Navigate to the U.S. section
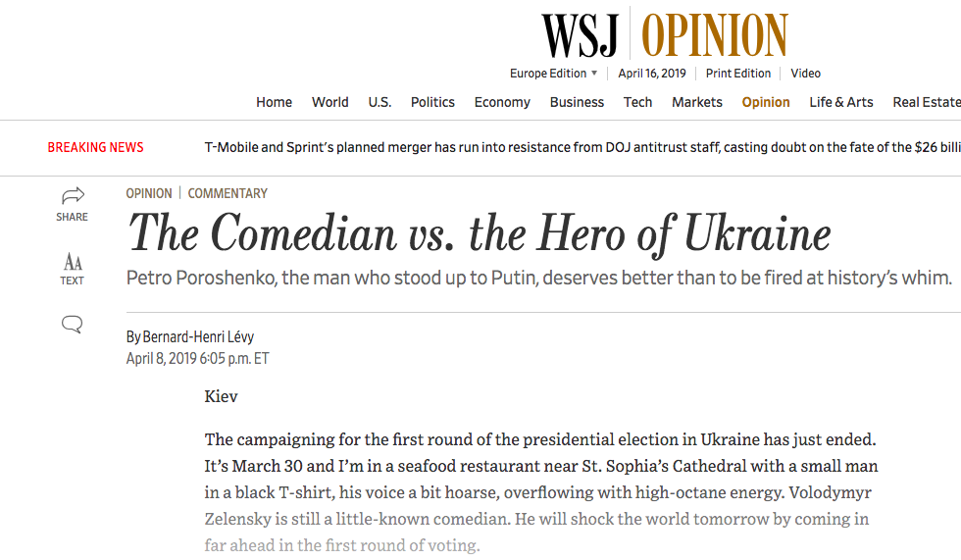This screenshot has height=560, width=961. click(x=379, y=102)
